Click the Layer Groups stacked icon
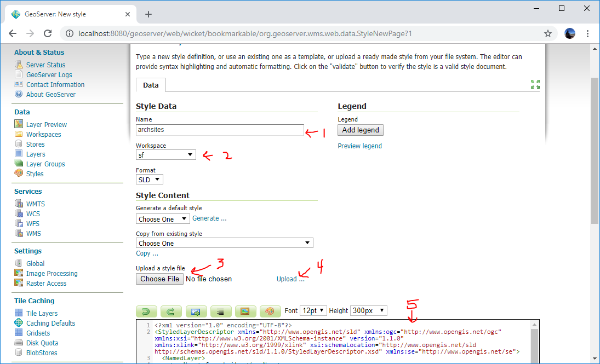 point(19,164)
